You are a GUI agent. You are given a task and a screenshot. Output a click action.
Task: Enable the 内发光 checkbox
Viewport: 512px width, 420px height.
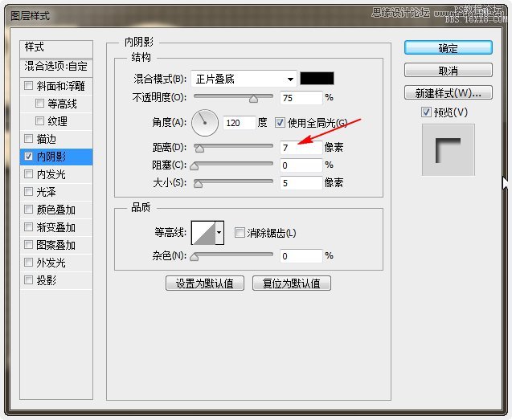pyautogui.click(x=28, y=174)
